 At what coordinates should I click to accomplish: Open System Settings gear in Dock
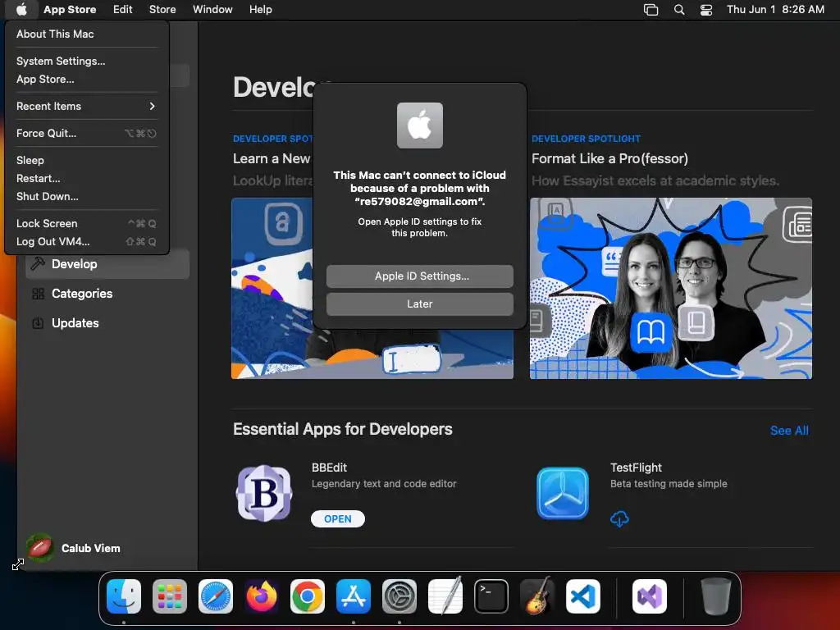click(x=399, y=596)
